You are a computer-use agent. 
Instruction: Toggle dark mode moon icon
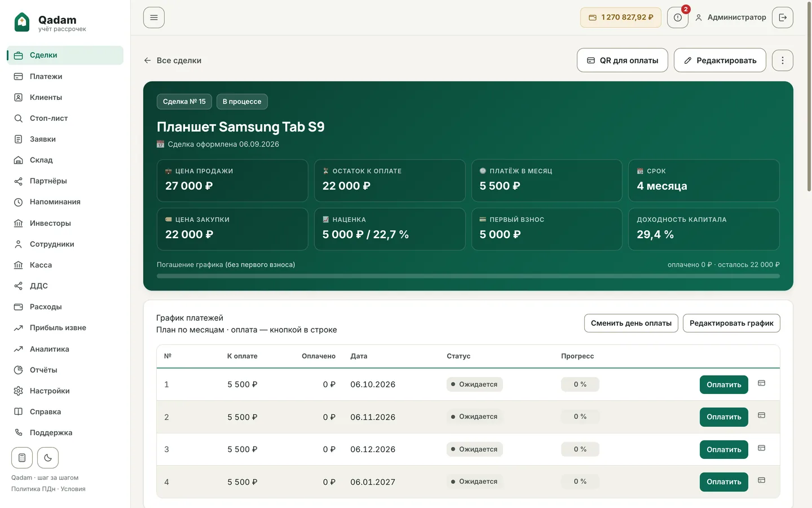click(x=48, y=458)
